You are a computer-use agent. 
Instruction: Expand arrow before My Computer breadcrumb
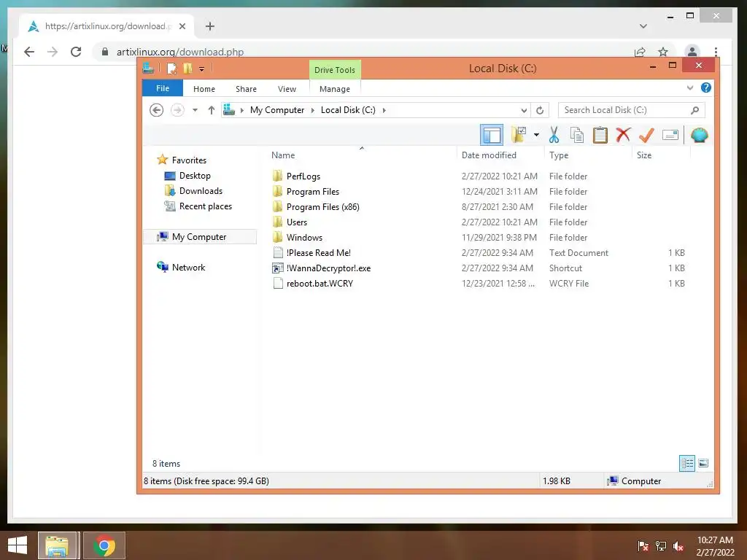(x=242, y=111)
